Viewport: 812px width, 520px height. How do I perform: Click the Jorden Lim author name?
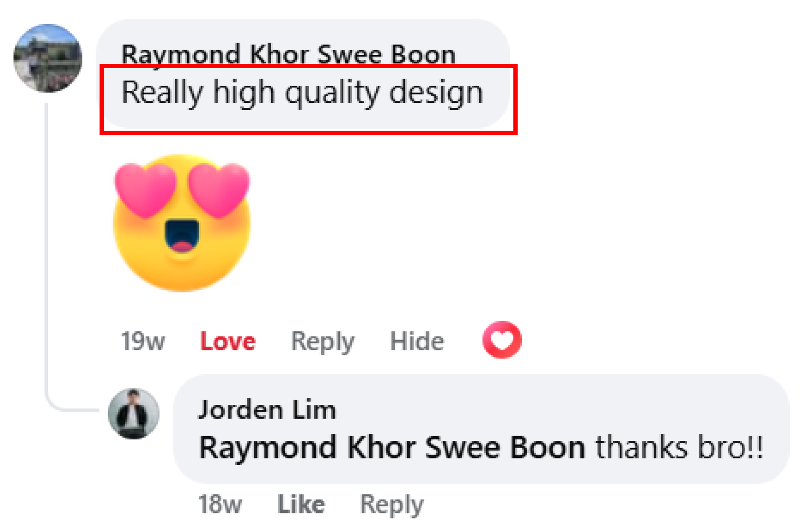[x=267, y=410]
